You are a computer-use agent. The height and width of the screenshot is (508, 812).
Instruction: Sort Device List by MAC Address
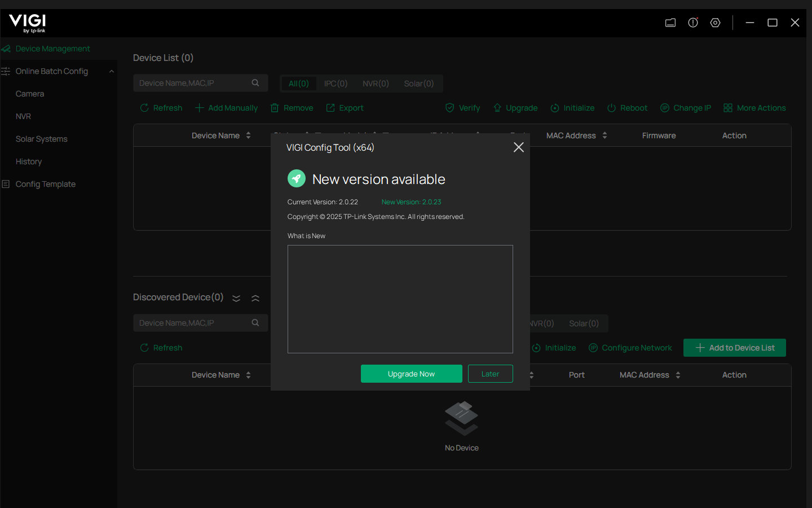click(x=605, y=135)
